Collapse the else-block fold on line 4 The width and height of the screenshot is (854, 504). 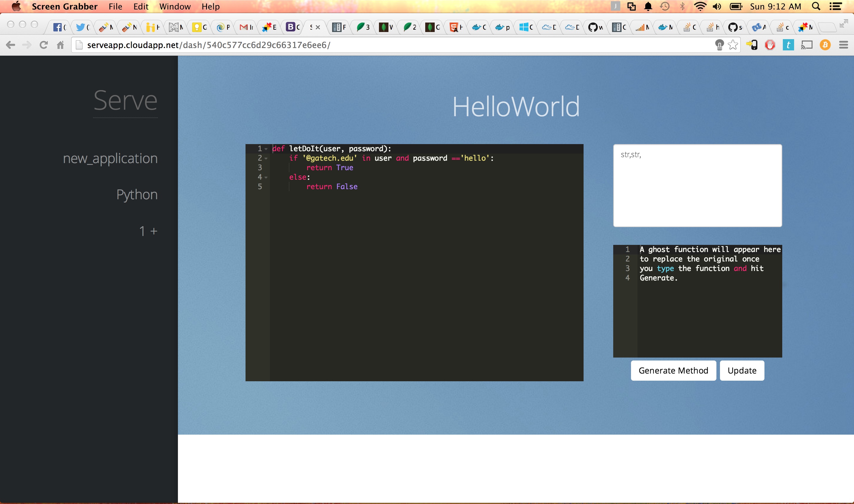266,178
